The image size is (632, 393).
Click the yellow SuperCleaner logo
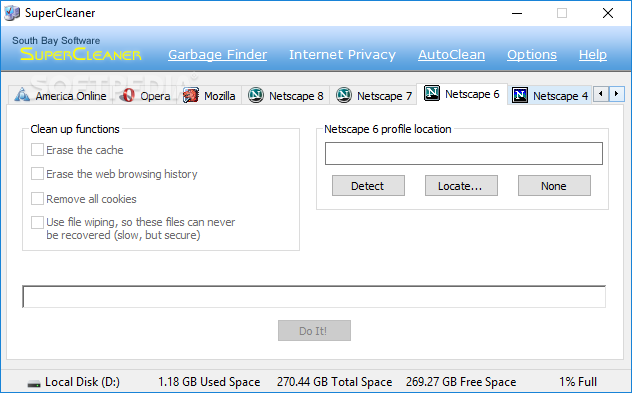pyautogui.click(x=81, y=54)
